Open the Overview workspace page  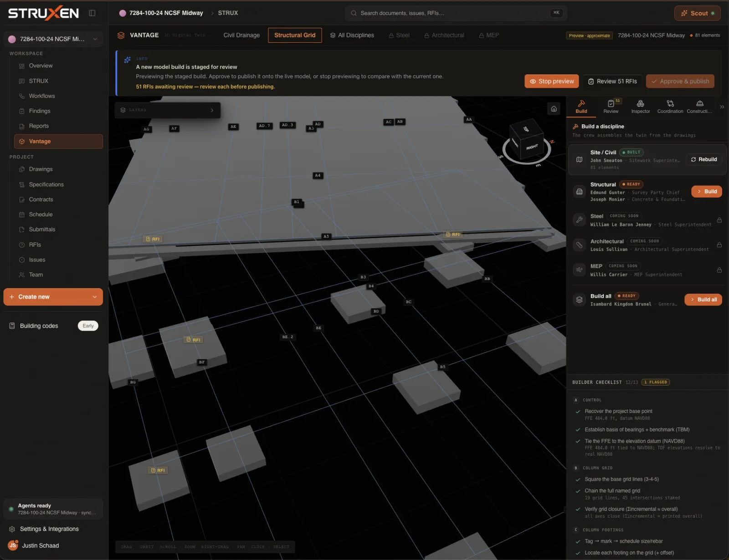click(x=41, y=66)
